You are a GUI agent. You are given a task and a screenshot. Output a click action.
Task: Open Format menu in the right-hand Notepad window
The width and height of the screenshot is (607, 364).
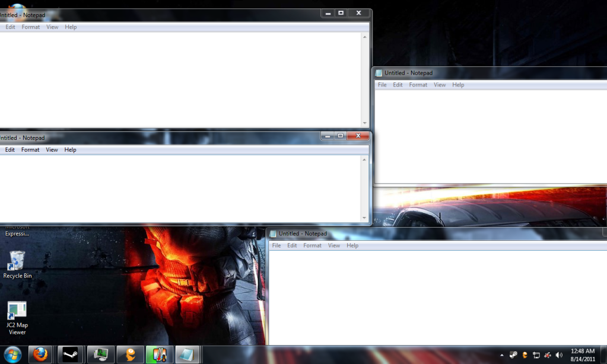(x=418, y=85)
